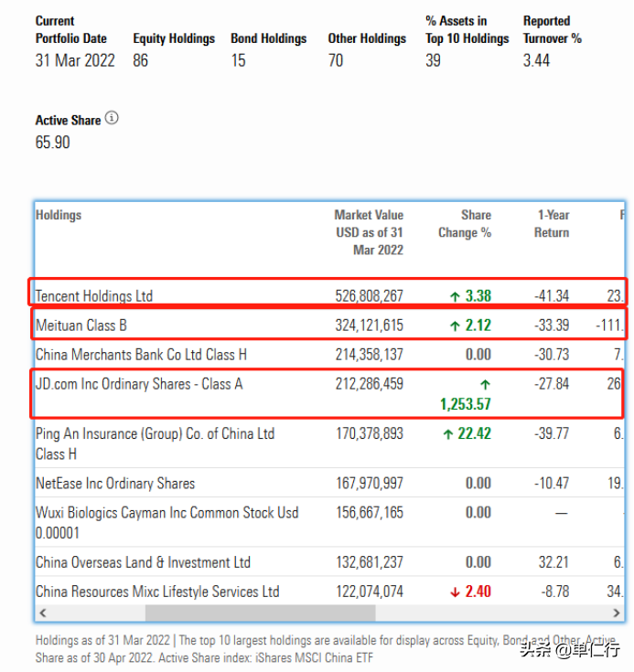This screenshot has width=634, height=672.
Task: Click Meituan share change 2.12
Action: coord(470,325)
